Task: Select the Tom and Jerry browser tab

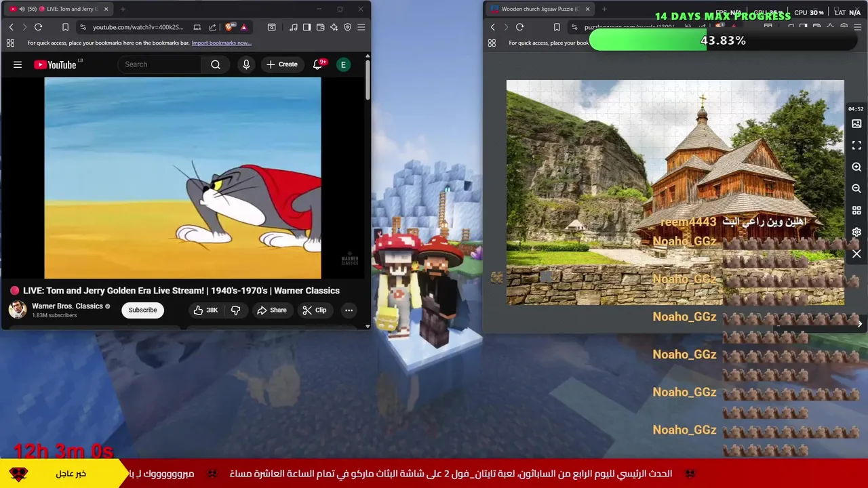Action: click(x=58, y=9)
